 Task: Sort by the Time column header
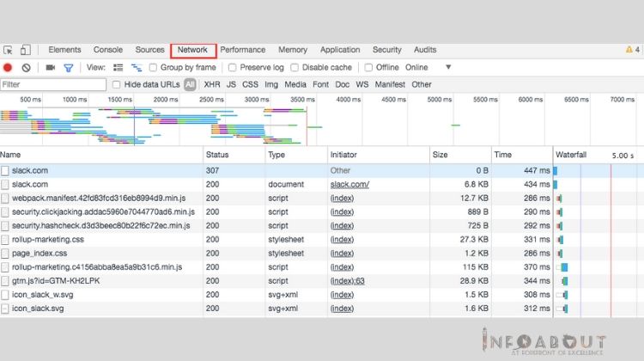coord(522,155)
